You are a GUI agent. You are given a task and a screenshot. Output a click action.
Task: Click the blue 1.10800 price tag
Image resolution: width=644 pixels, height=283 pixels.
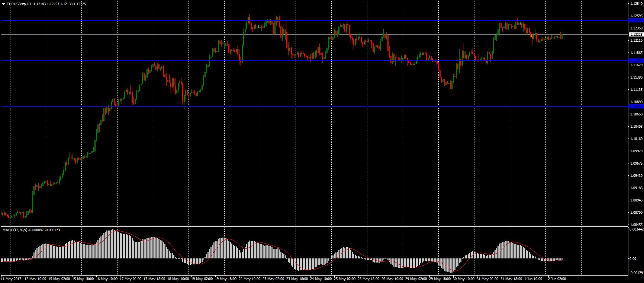[x=636, y=106]
